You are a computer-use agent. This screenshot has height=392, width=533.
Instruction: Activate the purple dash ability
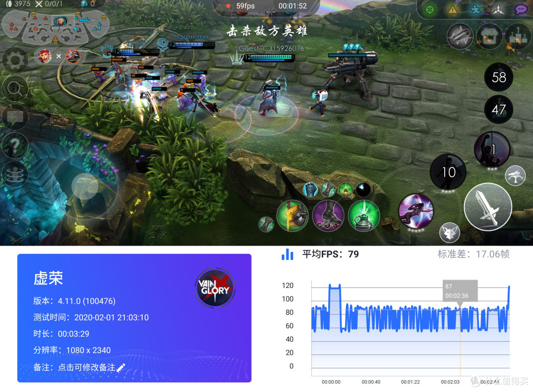click(x=416, y=211)
